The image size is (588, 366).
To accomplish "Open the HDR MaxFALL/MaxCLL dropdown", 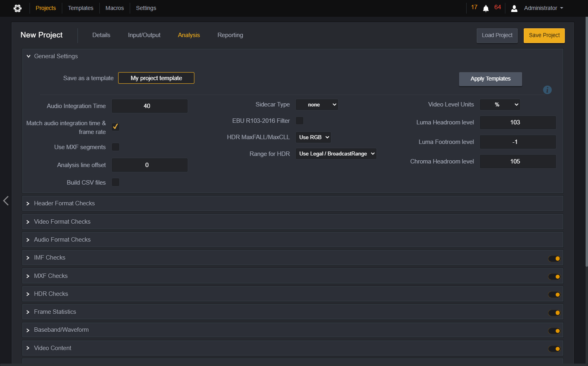I will 313,137.
